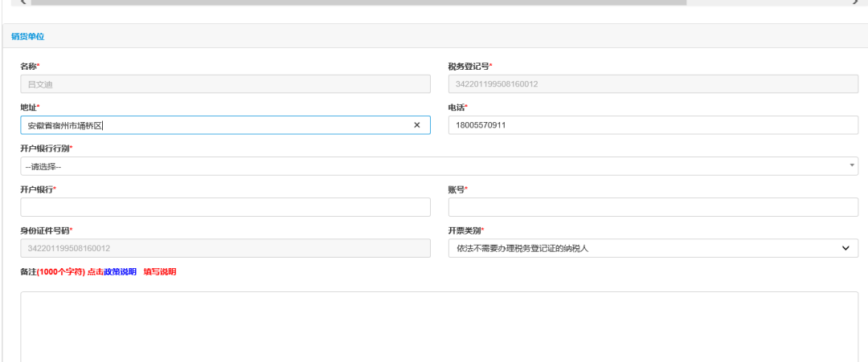868x362 pixels.
Task: Click the 销货单位 section header
Action: click(x=27, y=36)
